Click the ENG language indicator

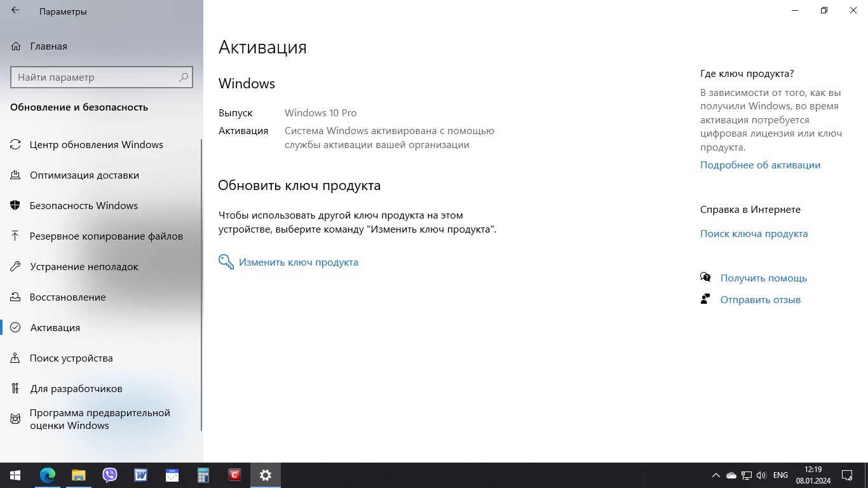780,475
